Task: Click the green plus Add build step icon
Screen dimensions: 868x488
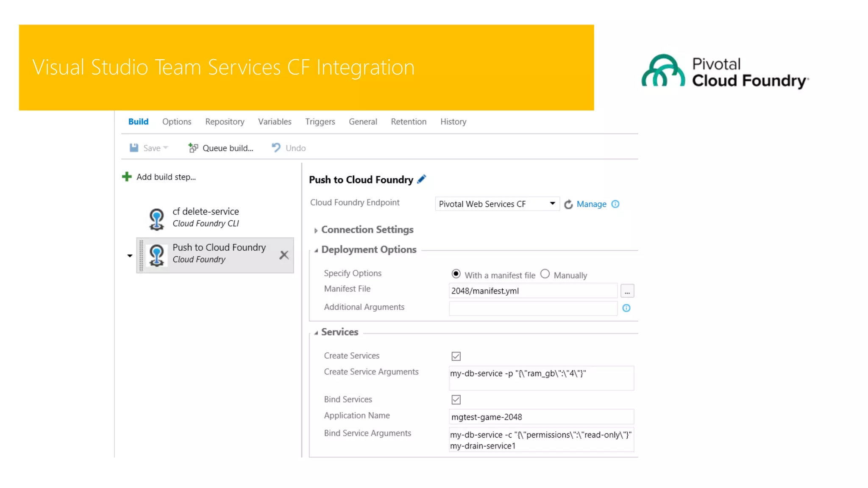Action: [x=127, y=177]
